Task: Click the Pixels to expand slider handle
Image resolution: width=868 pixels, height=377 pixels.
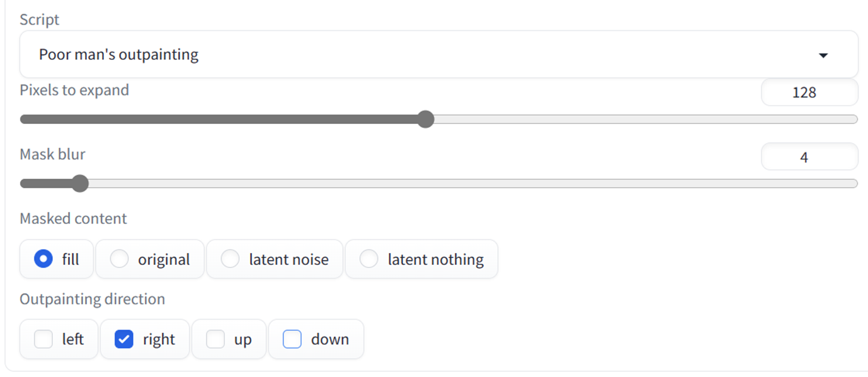Action: pos(426,119)
